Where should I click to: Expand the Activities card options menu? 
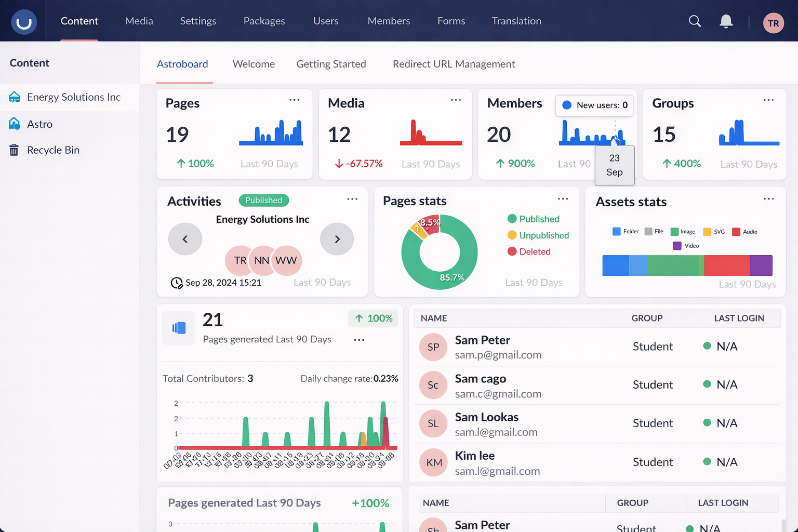point(352,199)
